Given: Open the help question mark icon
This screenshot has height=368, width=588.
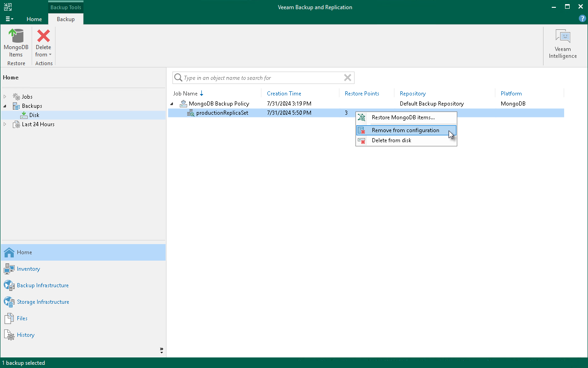Looking at the screenshot, I should 582,19.
